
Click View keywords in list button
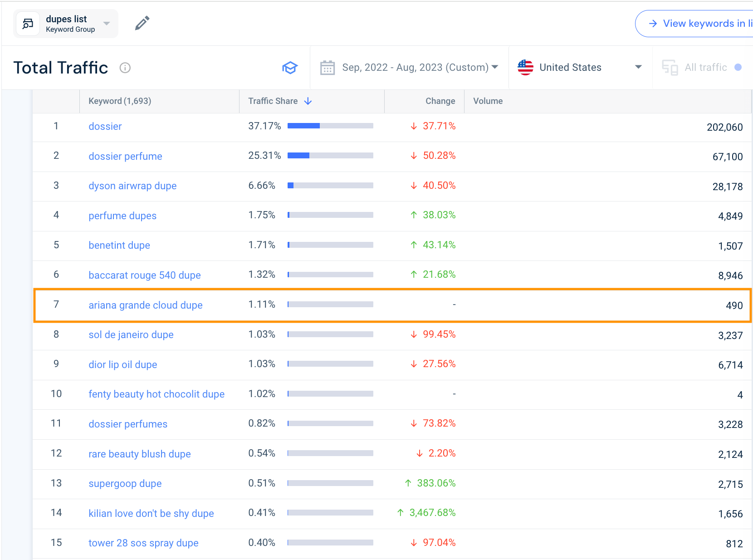[x=694, y=24]
